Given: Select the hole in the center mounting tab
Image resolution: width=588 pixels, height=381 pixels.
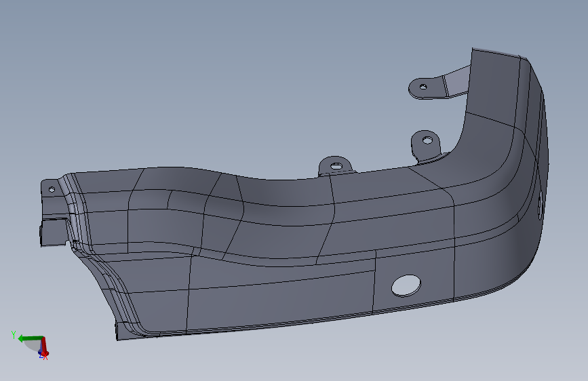Looking at the screenshot, I should (336, 165).
